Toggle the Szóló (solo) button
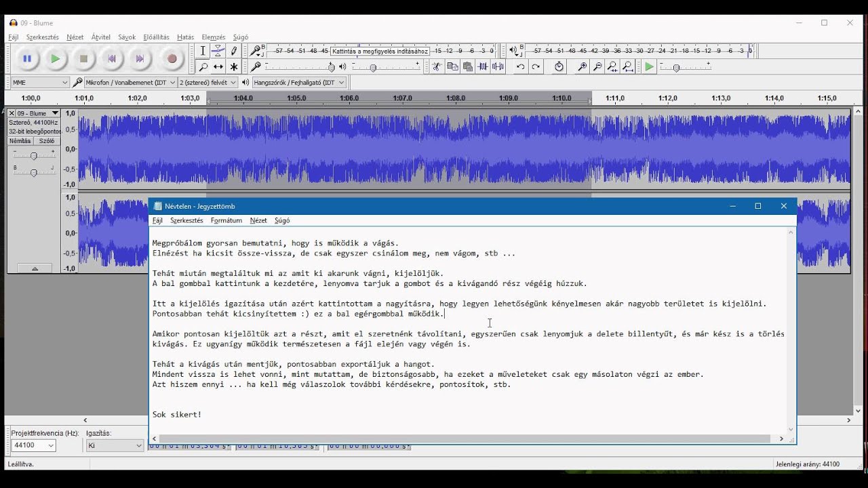Viewport: 868px width, 488px height. click(47, 141)
